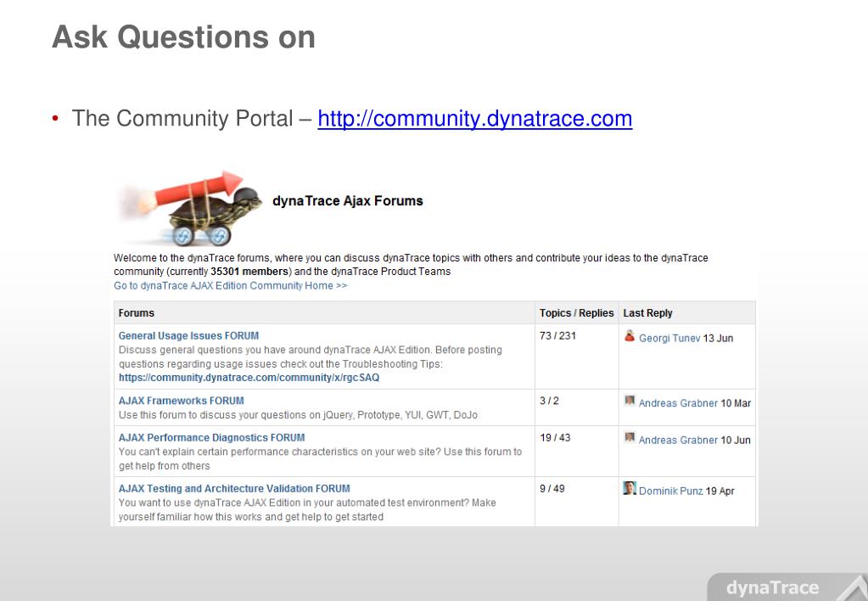Open Andreas Grabner link in AJAX Frameworks row

coord(678,403)
